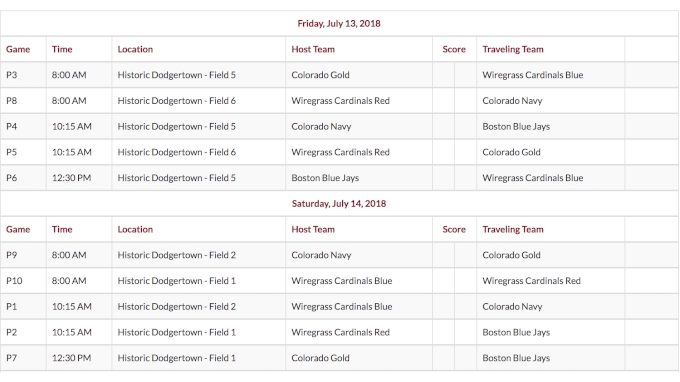Viewport: 680px width, 382px height.
Task: Select game P9 in Saturday's schedule
Action: tap(12, 255)
